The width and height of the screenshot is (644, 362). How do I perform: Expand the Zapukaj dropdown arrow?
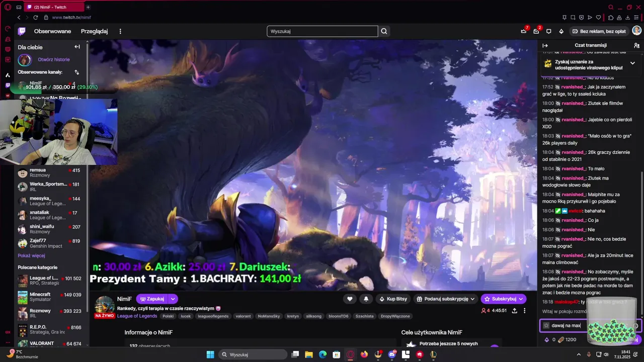coord(173,299)
